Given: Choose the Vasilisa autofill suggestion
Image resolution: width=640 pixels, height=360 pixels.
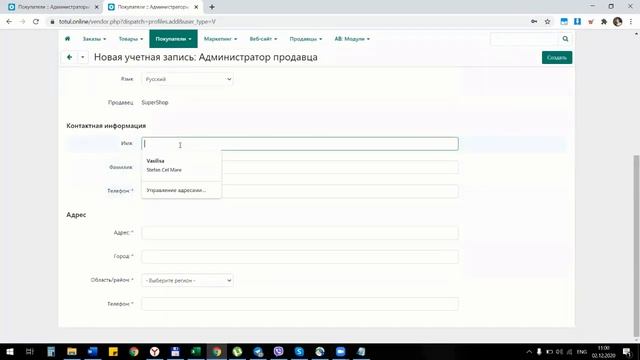Looking at the screenshot, I should click(x=181, y=165).
